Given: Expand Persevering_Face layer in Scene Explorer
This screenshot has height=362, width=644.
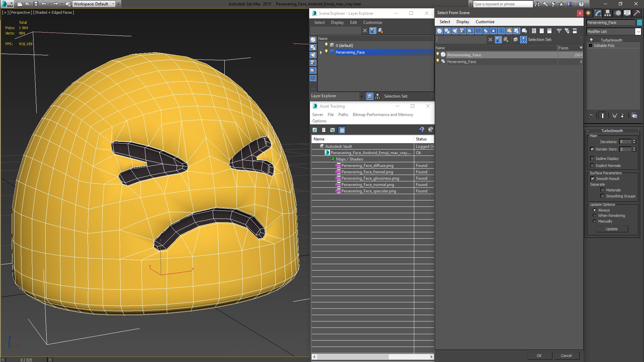Looking at the screenshot, I should coord(321,52).
